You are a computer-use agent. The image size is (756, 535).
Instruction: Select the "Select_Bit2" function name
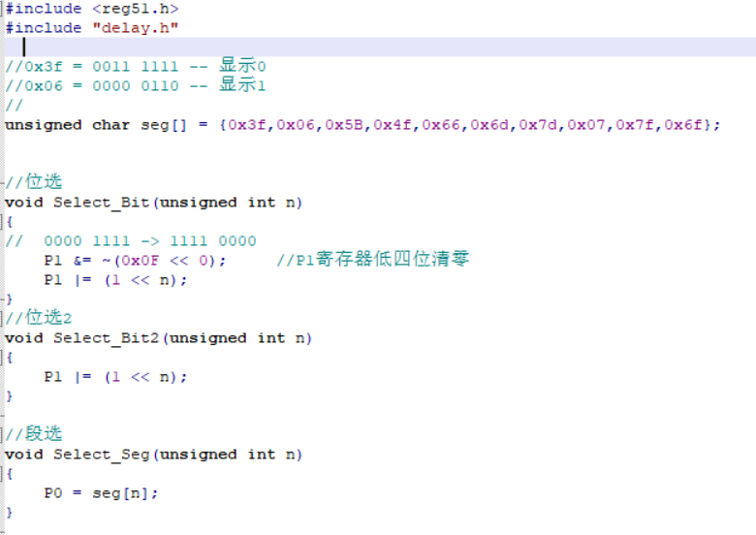point(106,339)
